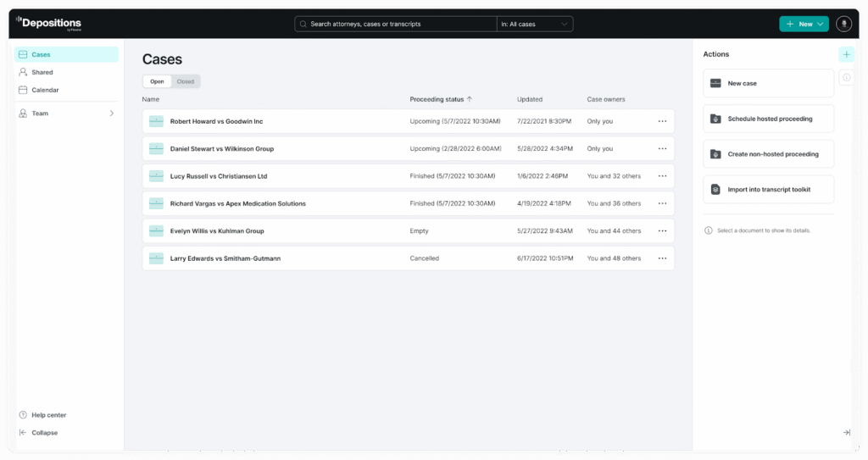868x460 pixels.
Task: Open the 'In: All cases' dropdown
Action: click(535, 24)
